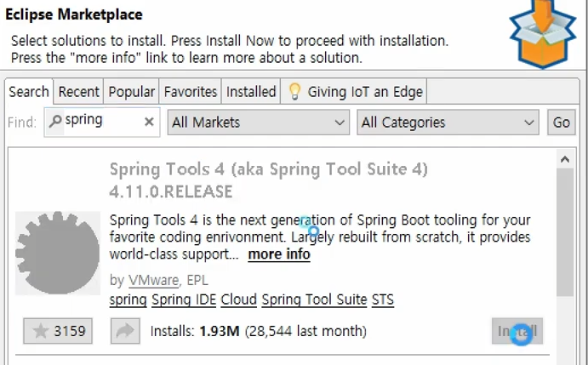Switch to the Recent tab
Viewport: 588px width, 365px height.
click(78, 92)
